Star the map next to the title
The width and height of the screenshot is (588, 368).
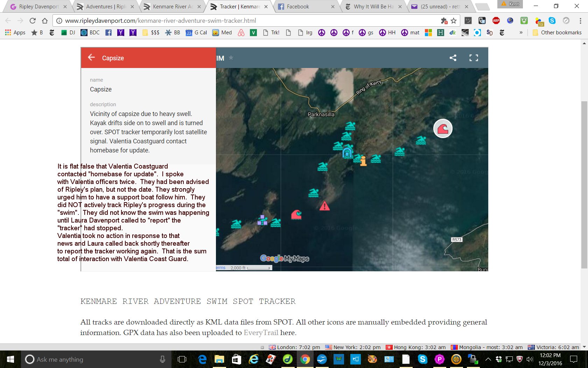pyautogui.click(x=231, y=58)
